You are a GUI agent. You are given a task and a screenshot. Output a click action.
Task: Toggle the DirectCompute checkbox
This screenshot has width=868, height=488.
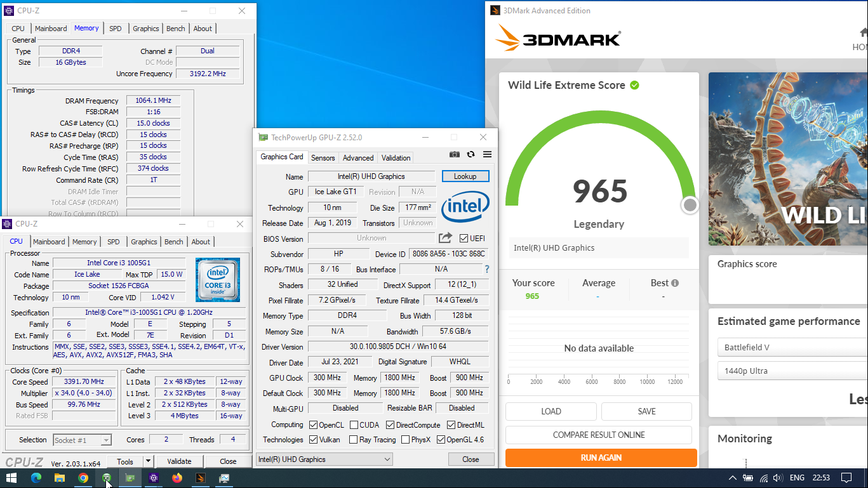pyautogui.click(x=390, y=425)
